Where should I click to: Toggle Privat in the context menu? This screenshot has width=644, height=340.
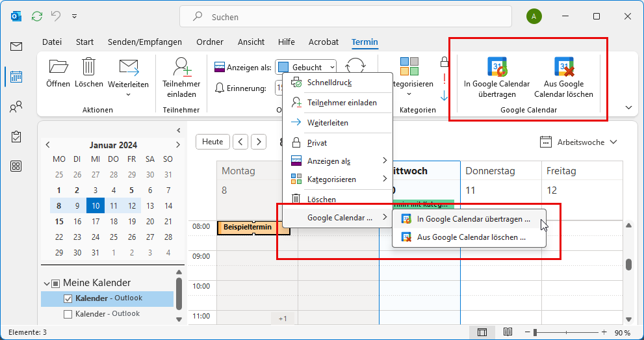pyautogui.click(x=317, y=143)
